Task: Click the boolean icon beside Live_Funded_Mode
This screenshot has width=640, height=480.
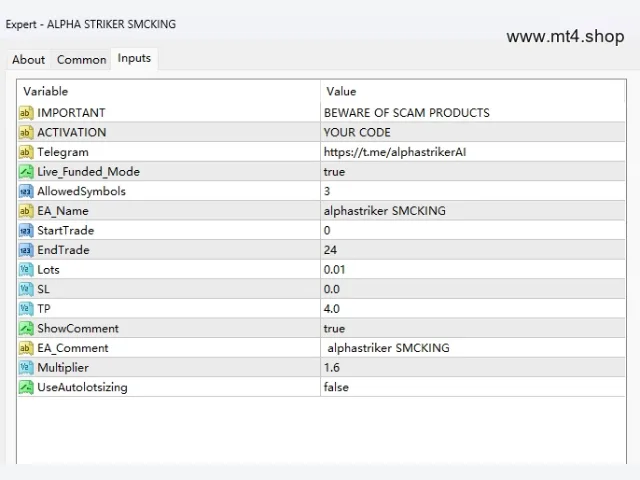Action: (x=26, y=171)
